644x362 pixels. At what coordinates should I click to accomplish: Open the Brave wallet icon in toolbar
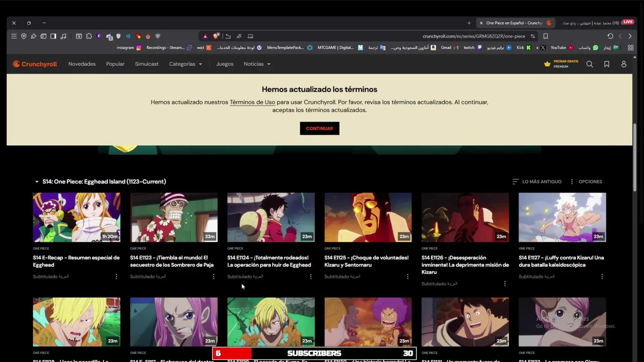click(43, 36)
